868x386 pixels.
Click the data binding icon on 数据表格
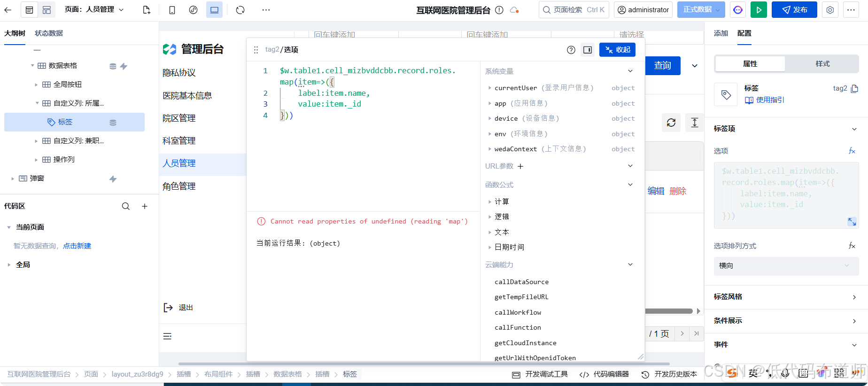pyautogui.click(x=113, y=66)
